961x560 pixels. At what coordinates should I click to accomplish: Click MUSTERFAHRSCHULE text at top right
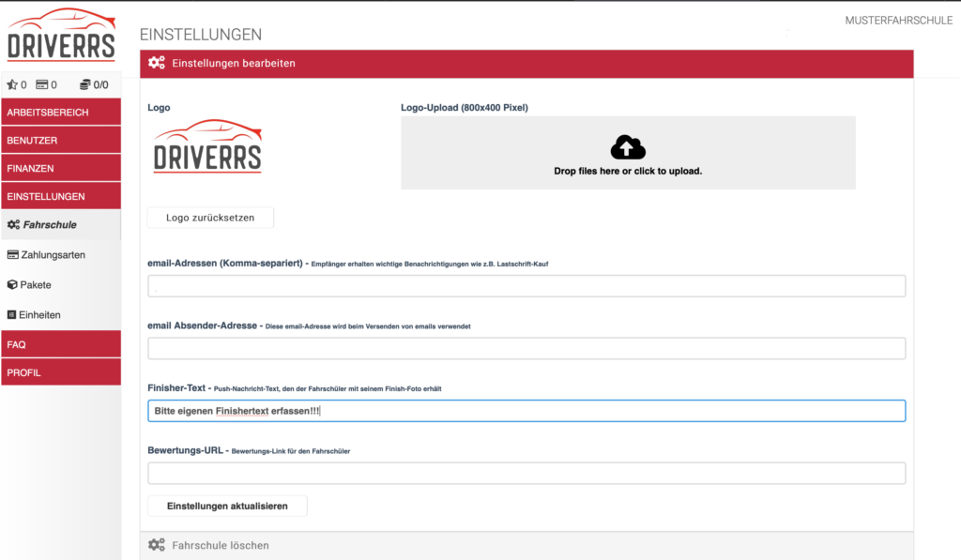898,21
